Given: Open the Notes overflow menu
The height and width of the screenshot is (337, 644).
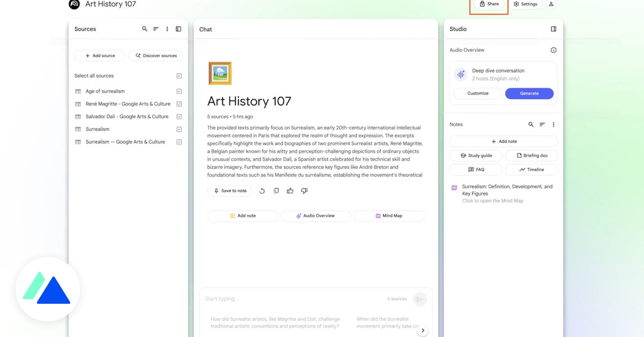Looking at the screenshot, I should coord(553,124).
